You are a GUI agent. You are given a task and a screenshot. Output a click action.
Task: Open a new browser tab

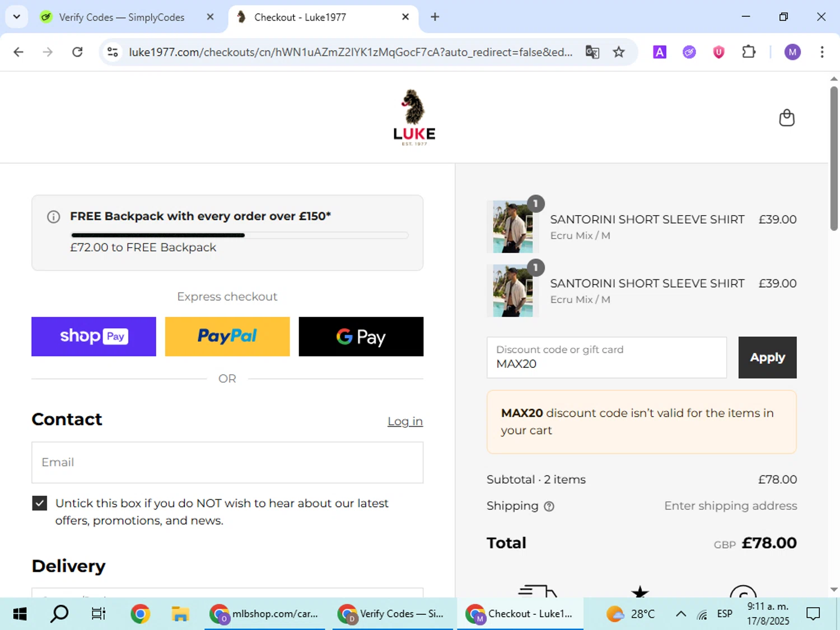point(435,17)
